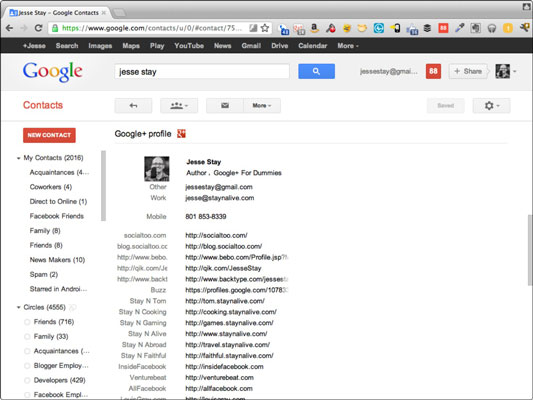Image resolution: width=533 pixels, height=400 pixels.
Task: Click the jessestay@gmail.com email address
Action: point(219,187)
